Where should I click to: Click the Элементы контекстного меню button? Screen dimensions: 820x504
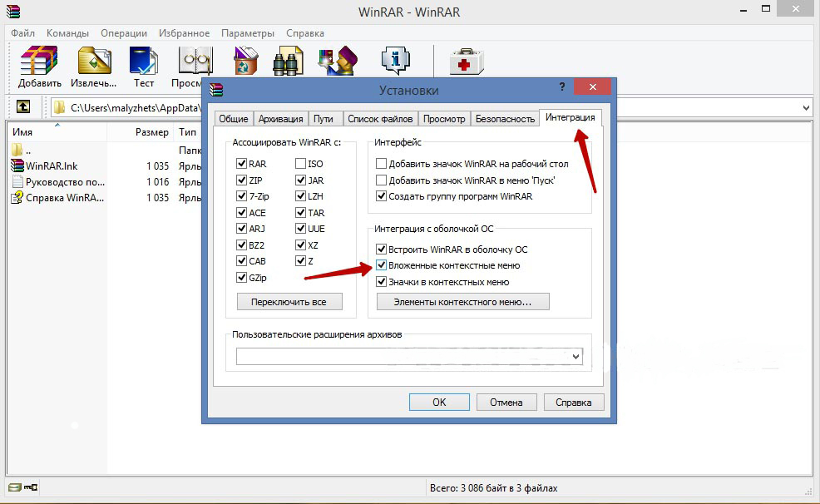click(462, 302)
